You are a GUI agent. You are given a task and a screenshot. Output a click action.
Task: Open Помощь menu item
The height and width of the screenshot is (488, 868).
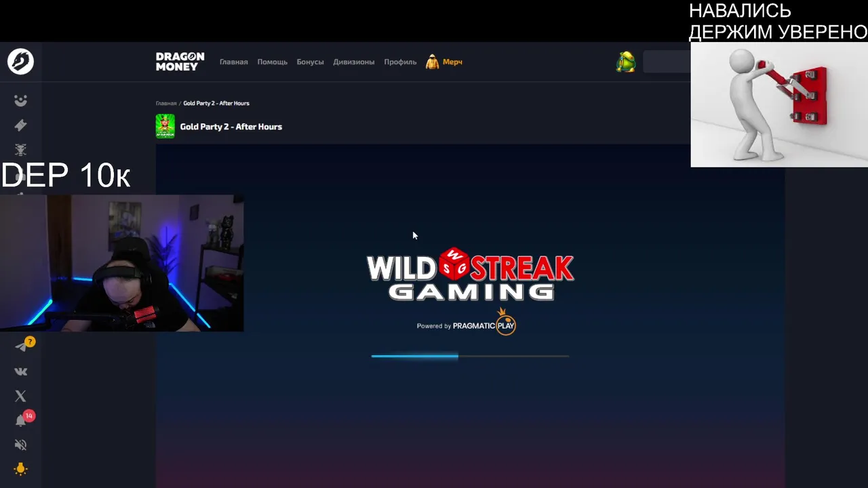click(272, 62)
